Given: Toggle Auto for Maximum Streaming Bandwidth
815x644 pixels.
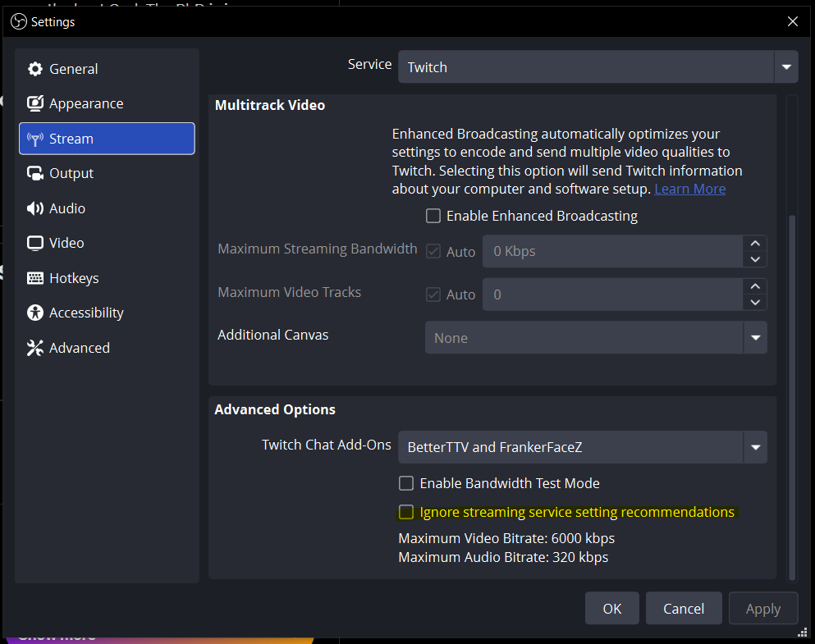Looking at the screenshot, I should click(433, 251).
